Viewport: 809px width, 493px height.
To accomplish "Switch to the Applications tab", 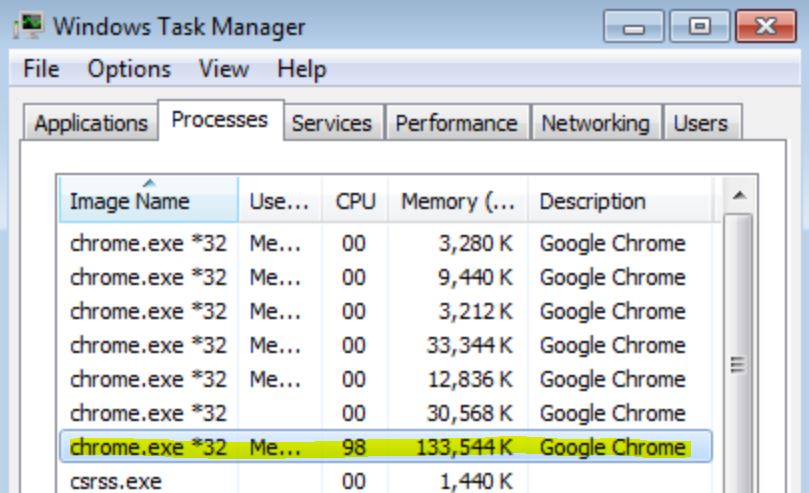I will [x=91, y=124].
